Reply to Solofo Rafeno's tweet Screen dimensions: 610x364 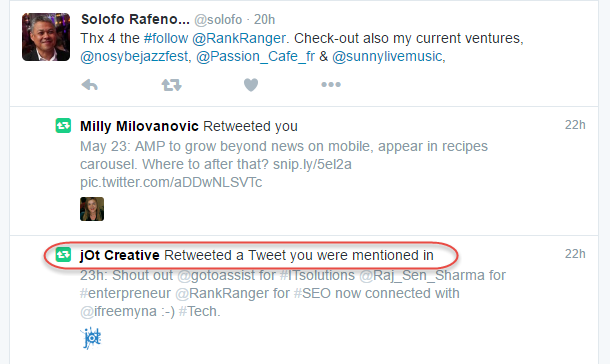coord(89,84)
